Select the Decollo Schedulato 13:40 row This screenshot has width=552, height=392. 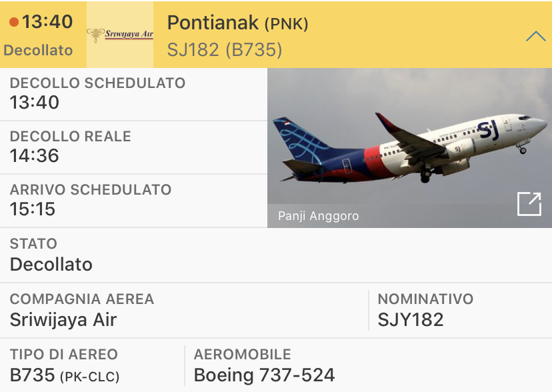click(133, 94)
